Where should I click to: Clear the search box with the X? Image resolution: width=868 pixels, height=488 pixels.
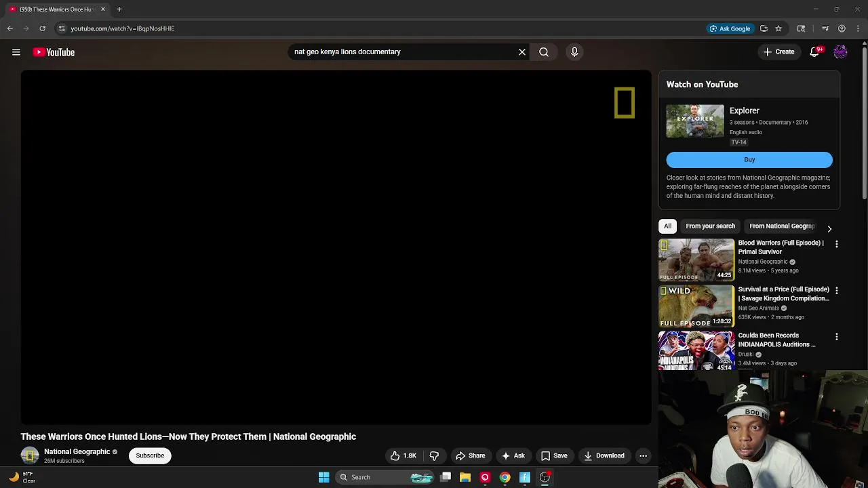(x=522, y=52)
